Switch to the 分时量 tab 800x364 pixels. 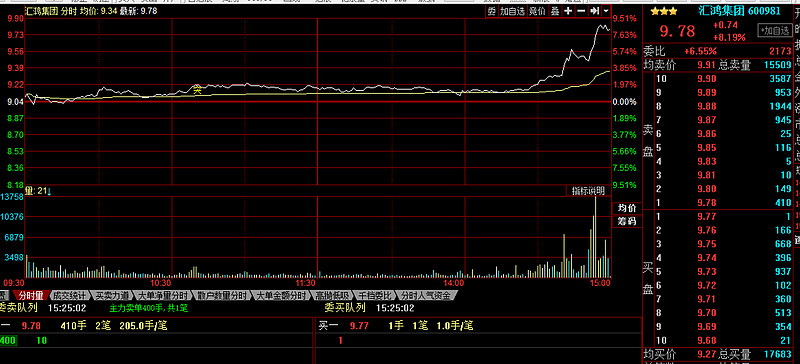tap(31, 296)
